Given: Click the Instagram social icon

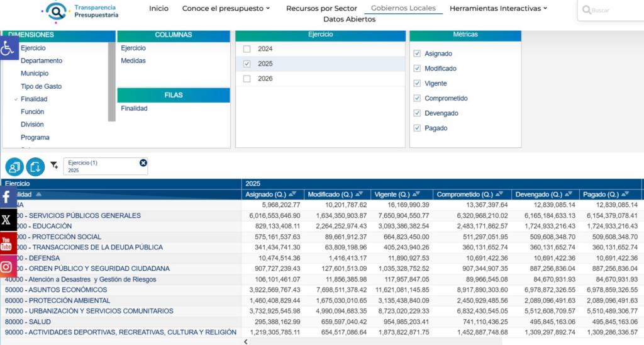Looking at the screenshot, I should click(x=8, y=266).
